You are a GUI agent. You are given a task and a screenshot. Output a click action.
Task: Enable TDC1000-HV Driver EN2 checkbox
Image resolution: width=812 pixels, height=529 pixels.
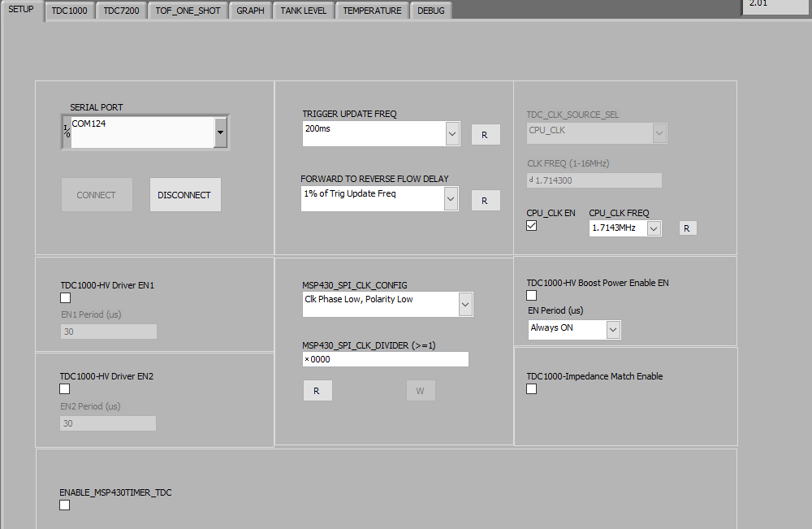(x=65, y=389)
